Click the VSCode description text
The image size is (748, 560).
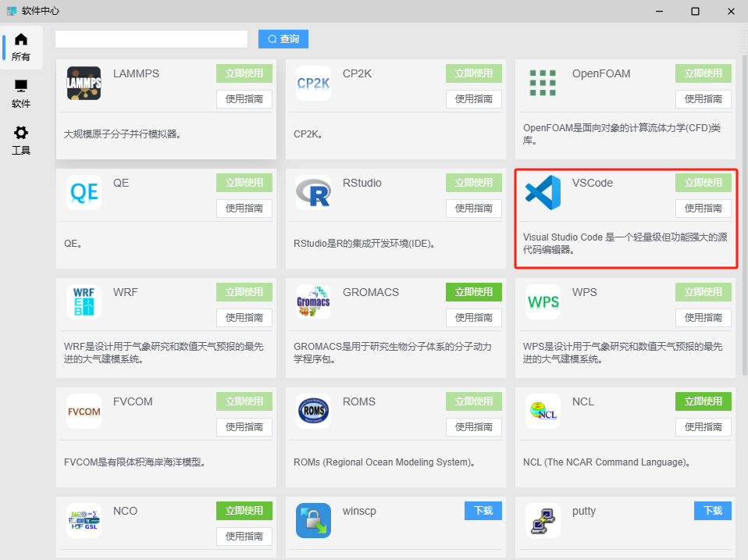click(x=625, y=243)
